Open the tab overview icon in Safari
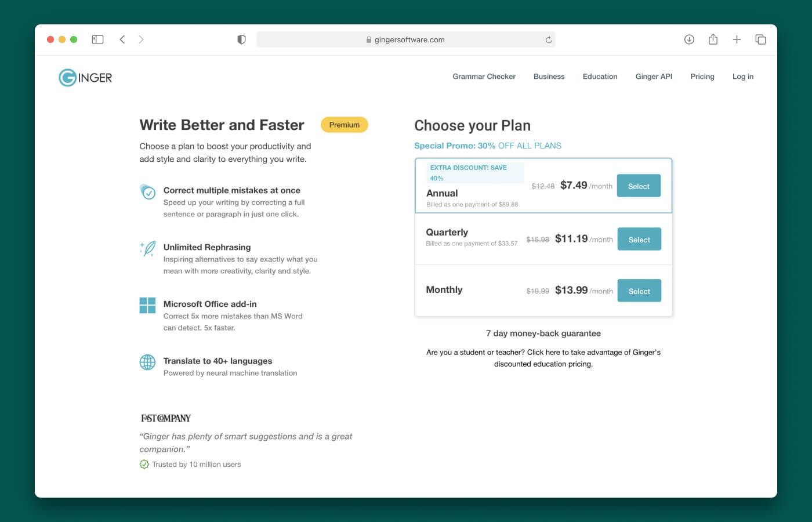The width and height of the screenshot is (812, 522). tap(760, 39)
